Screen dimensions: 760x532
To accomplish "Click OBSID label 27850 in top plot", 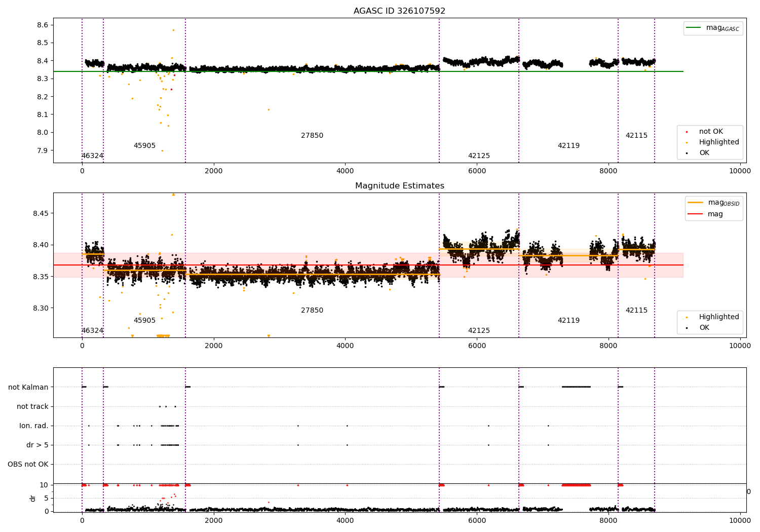I will coord(312,136).
